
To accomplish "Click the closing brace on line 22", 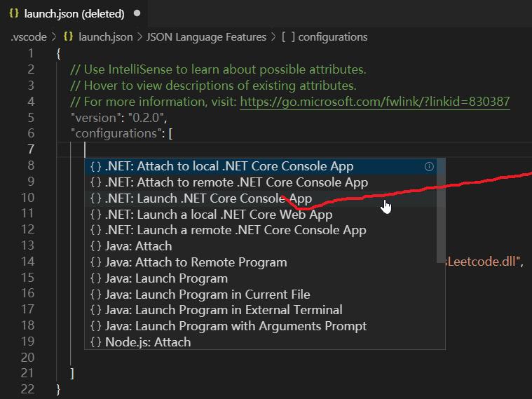I will coord(58,388).
